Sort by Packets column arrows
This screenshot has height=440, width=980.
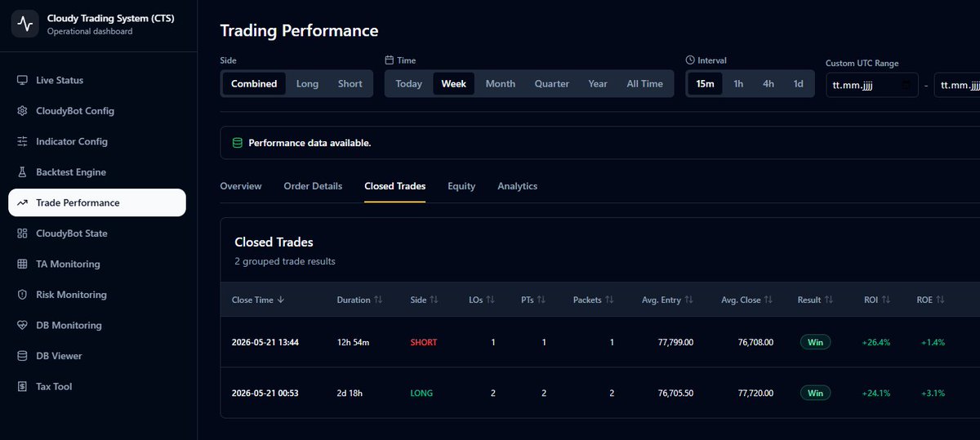[609, 300]
